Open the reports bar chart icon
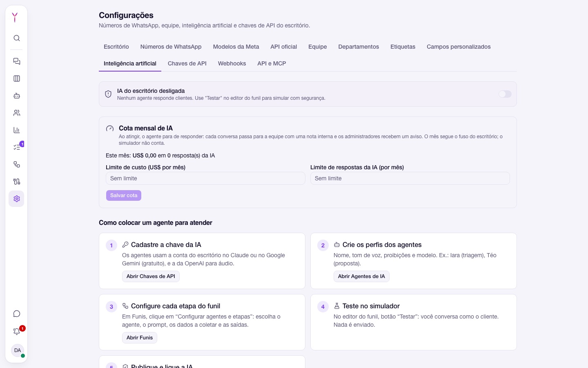Viewport: 588px width, 368px height. [x=17, y=130]
